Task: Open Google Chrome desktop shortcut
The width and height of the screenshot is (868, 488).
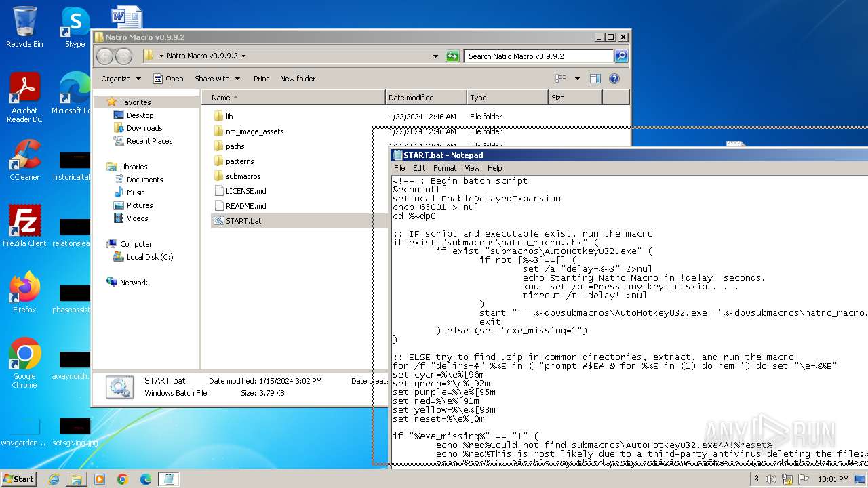Action: [x=24, y=363]
